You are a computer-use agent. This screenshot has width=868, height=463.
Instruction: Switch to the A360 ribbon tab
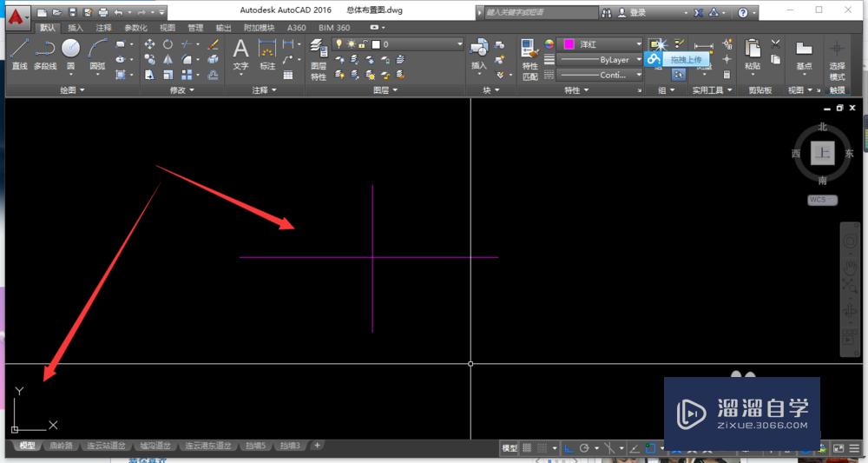[296, 28]
